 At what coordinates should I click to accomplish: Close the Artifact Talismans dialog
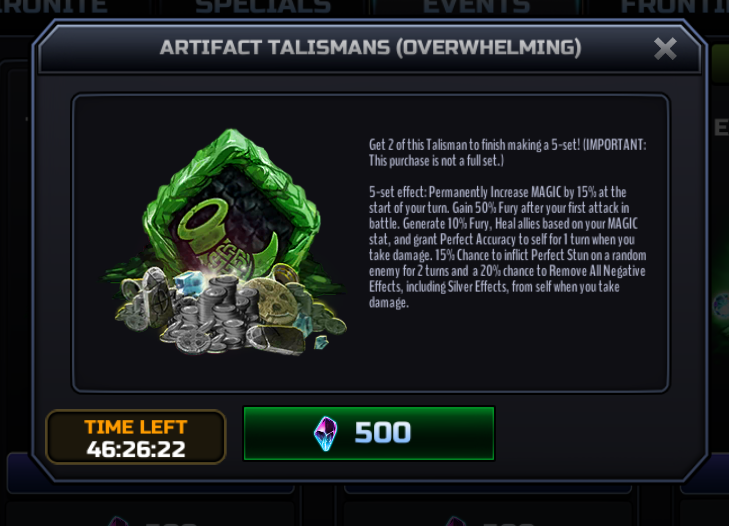click(665, 48)
